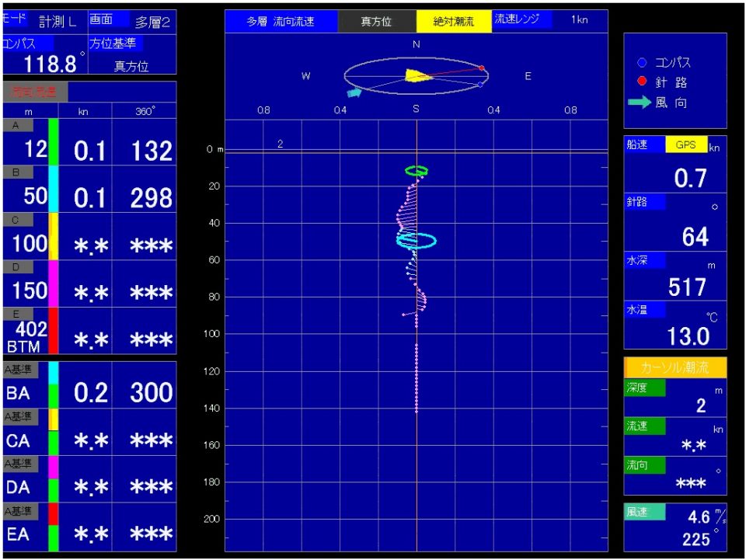Click the green layer A ellipse on the depth profile

(x=417, y=171)
